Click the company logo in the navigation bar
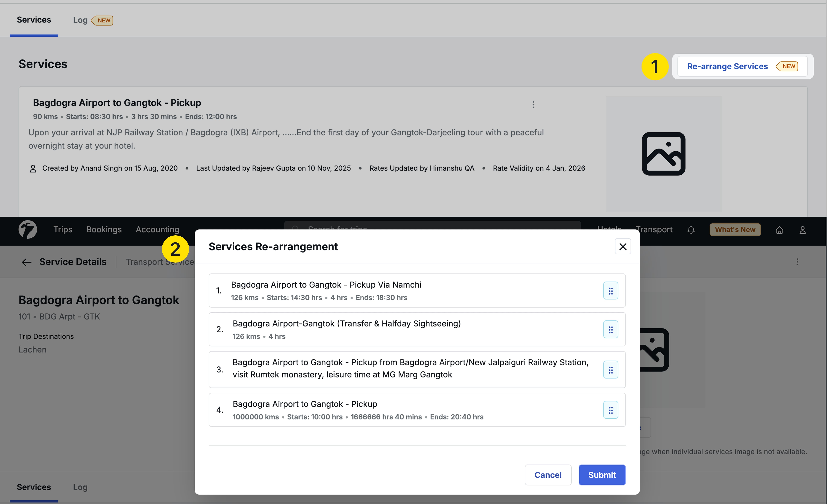This screenshot has height=504, width=827. pos(27,229)
